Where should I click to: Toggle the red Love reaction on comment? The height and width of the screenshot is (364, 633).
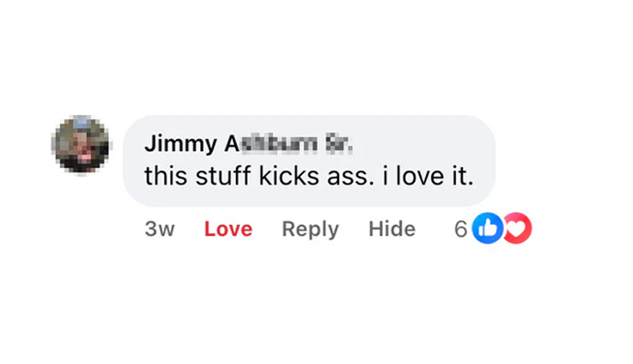point(228,229)
